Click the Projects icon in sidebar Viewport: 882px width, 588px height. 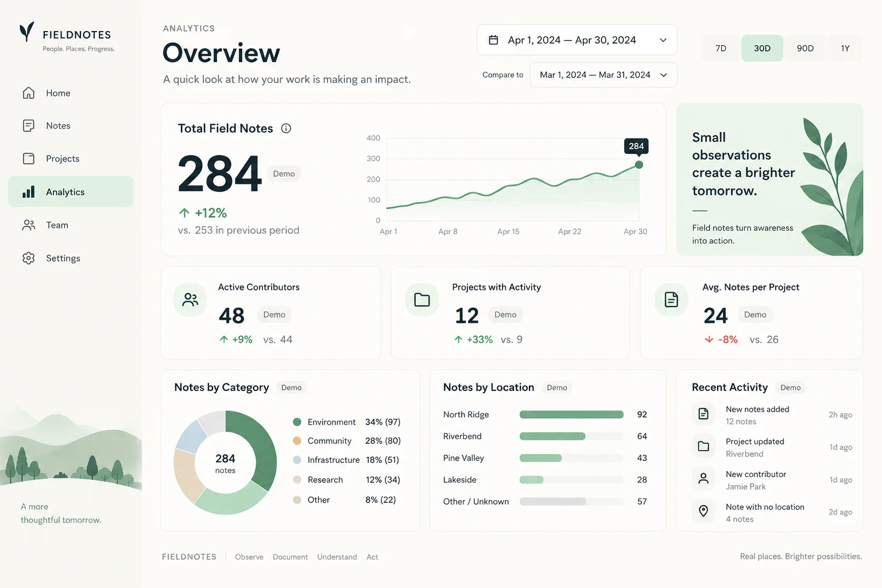pos(29,158)
